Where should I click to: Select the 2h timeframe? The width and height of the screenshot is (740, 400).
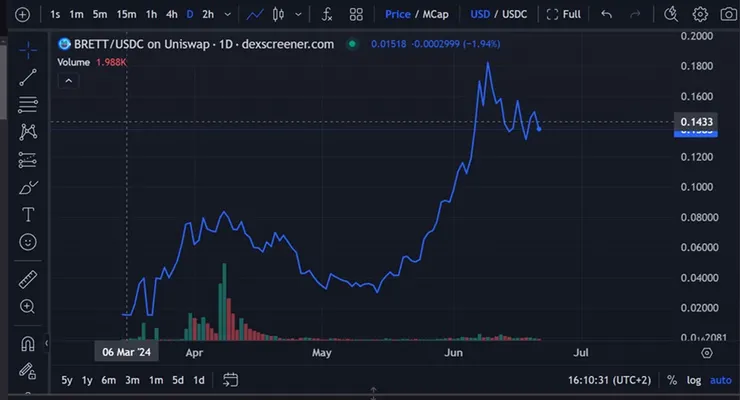[208, 15]
